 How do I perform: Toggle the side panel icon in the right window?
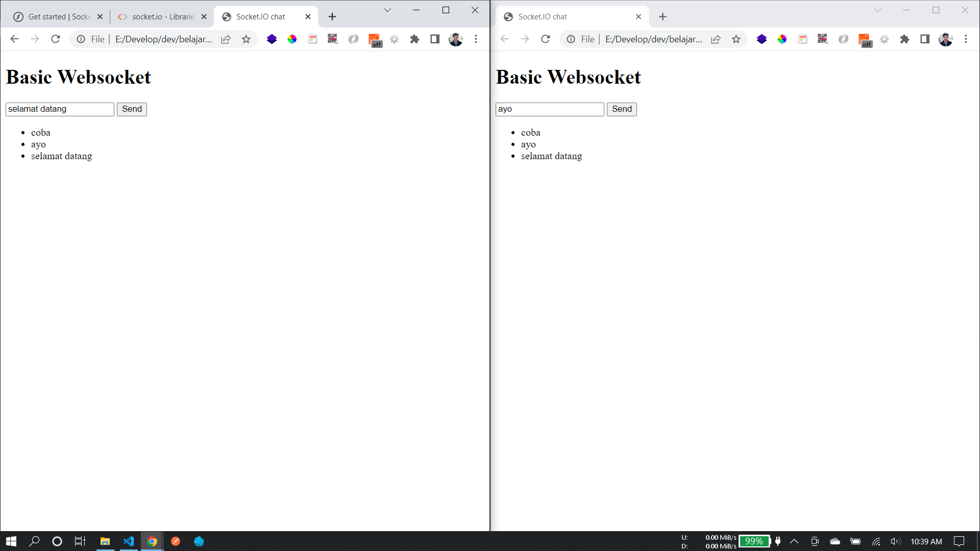pyautogui.click(x=924, y=39)
